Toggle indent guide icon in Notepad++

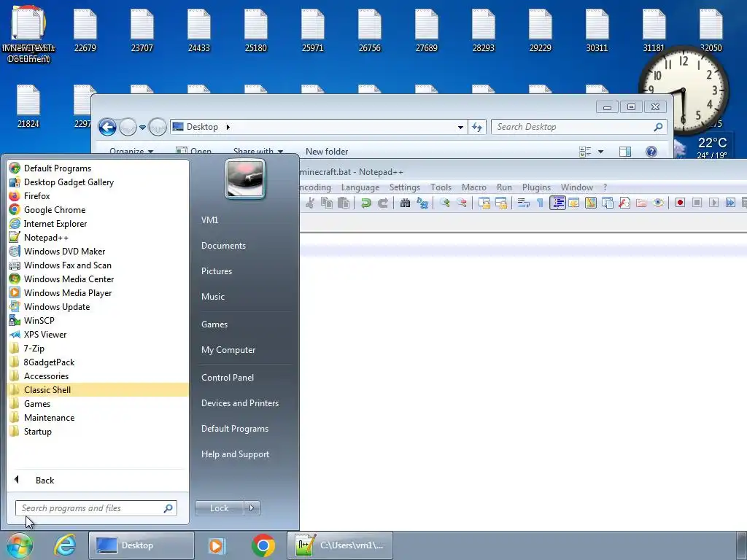tap(557, 203)
